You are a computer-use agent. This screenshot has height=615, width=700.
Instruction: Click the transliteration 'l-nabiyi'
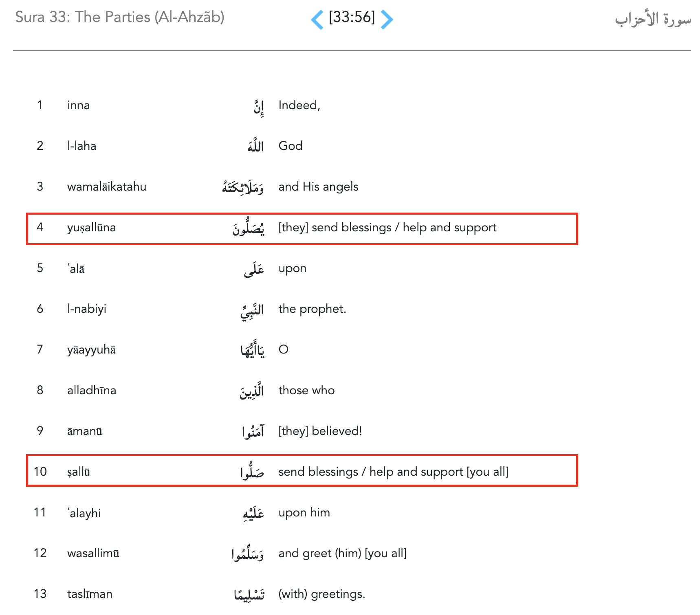click(87, 309)
